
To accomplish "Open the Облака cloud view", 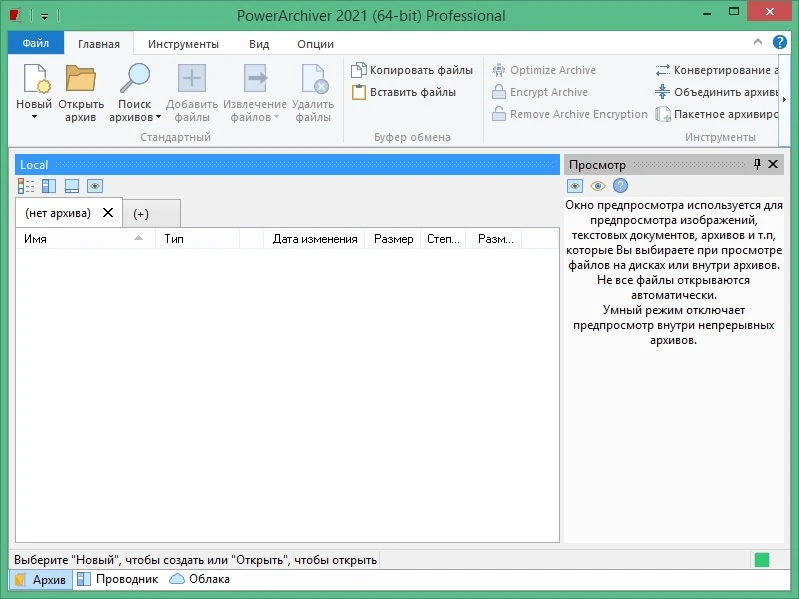I will [x=200, y=579].
